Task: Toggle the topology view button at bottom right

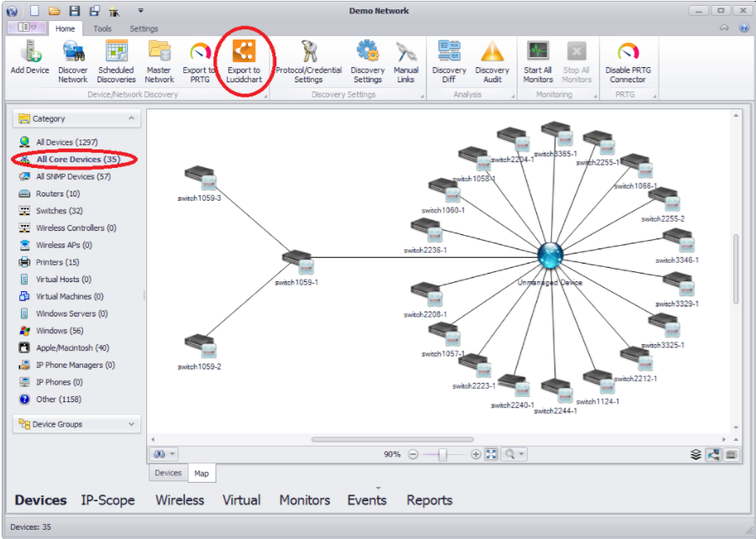Action: 713,454
